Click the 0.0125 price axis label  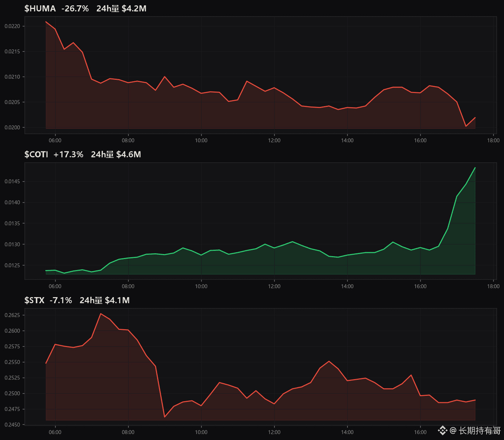(x=12, y=265)
